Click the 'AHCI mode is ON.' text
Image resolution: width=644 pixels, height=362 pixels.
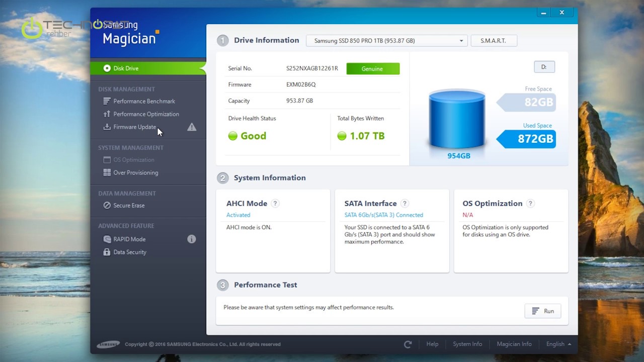click(x=249, y=228)
